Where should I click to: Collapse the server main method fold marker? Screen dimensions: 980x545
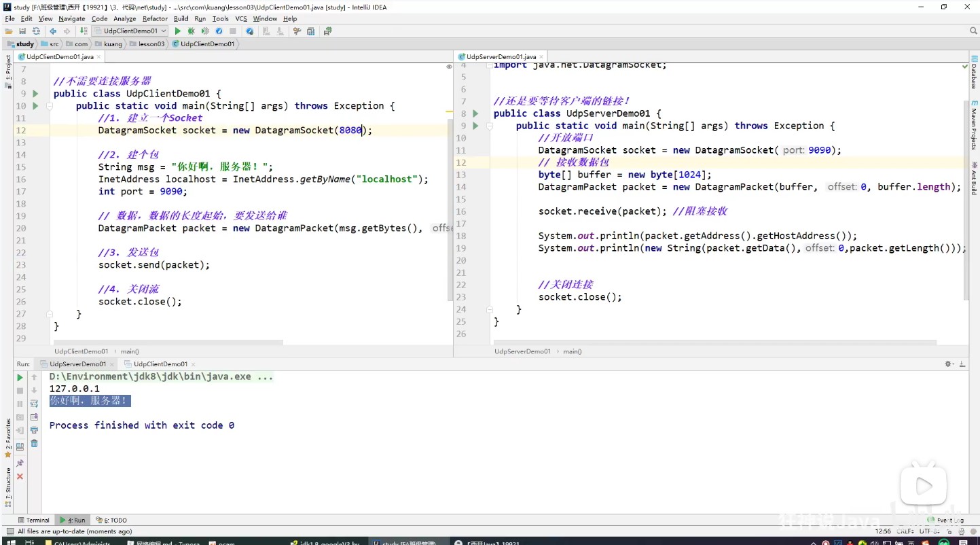[x=489, y=126]
